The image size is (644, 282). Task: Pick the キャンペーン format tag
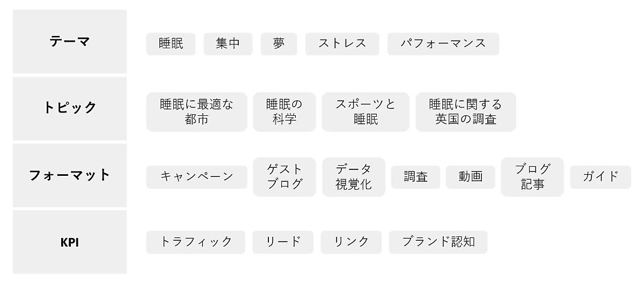(x=196, y=177)
